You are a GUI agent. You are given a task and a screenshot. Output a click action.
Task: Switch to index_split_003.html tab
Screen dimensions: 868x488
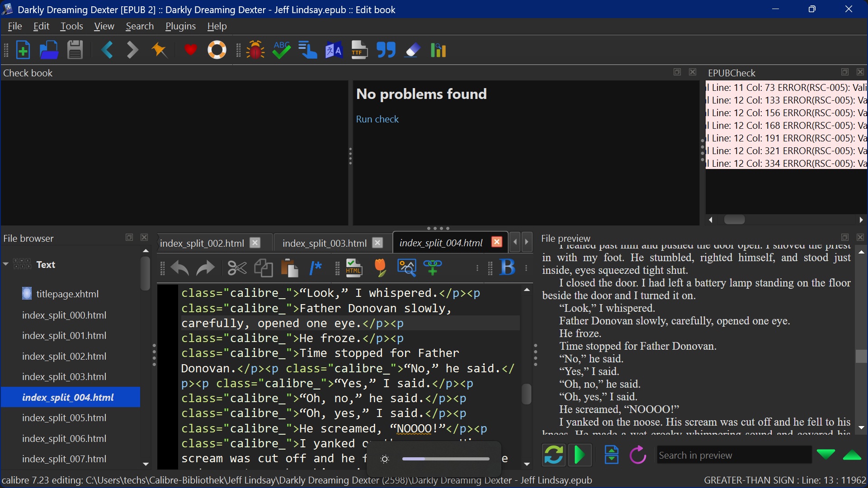(324, 243)
